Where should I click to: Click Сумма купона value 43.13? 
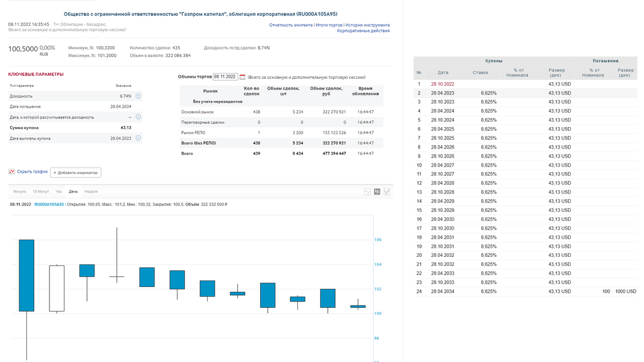point(126,128)
